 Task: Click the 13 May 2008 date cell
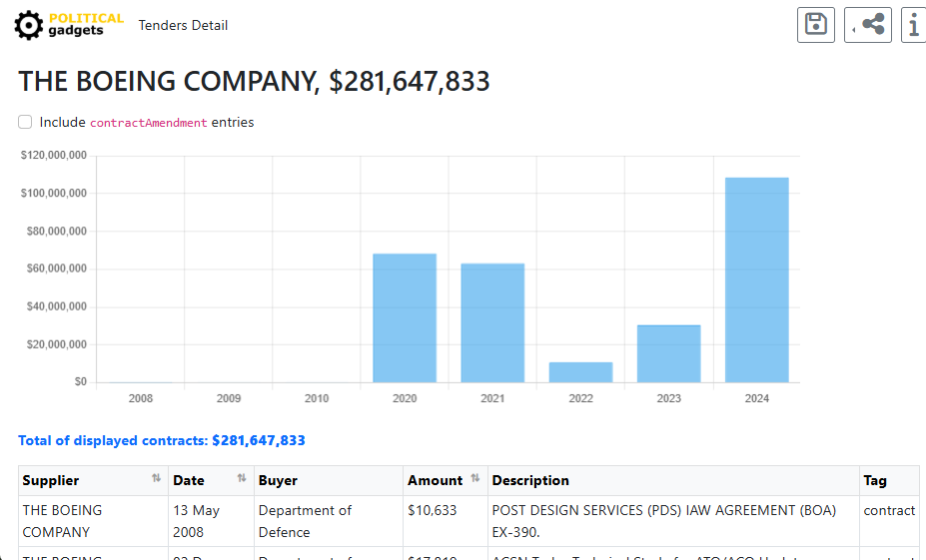pos(211,521)
